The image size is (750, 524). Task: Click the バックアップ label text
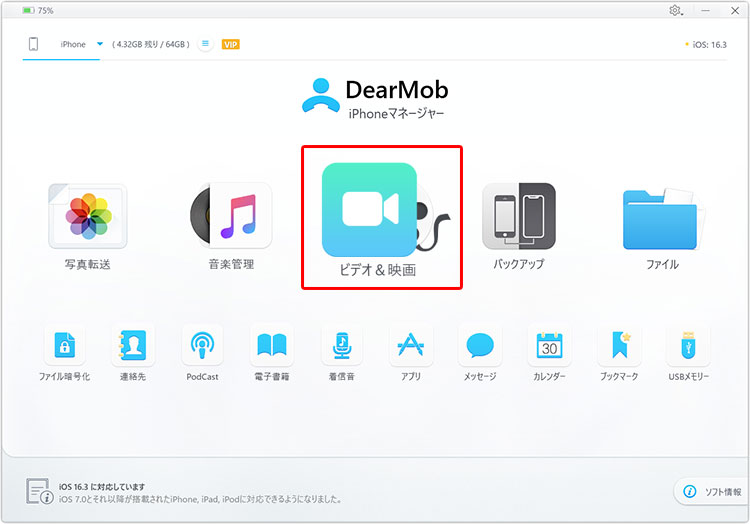[519, 264]
